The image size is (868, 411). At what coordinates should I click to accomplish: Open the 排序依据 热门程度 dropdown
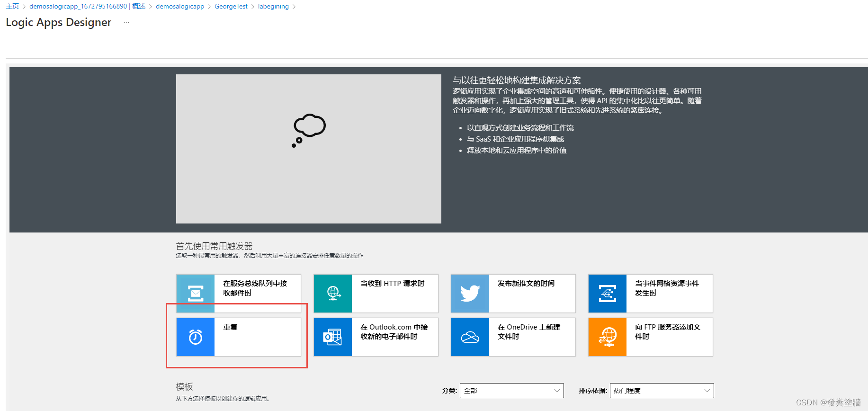tap(662, 391)
